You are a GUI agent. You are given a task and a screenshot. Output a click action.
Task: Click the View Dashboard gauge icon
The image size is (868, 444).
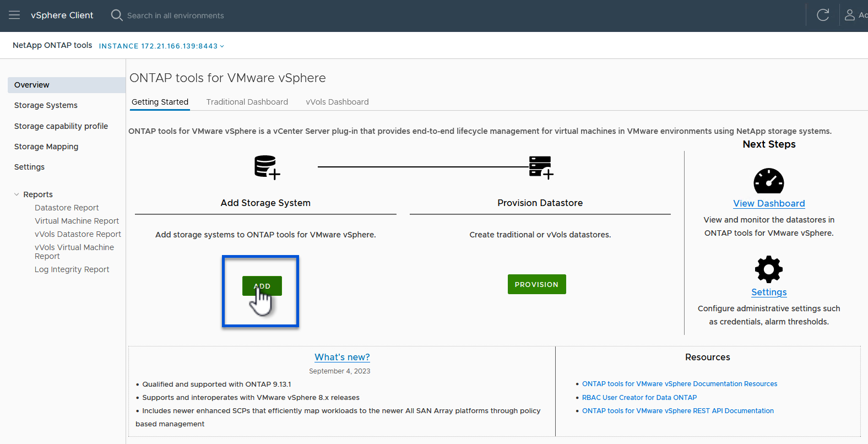coord(768,181)
